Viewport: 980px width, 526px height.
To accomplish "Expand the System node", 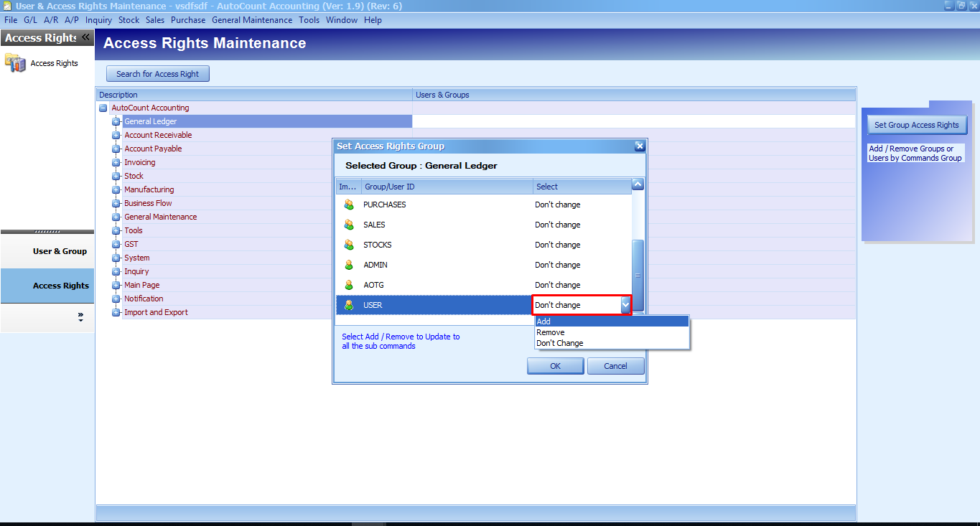I will tap(116, 258).
